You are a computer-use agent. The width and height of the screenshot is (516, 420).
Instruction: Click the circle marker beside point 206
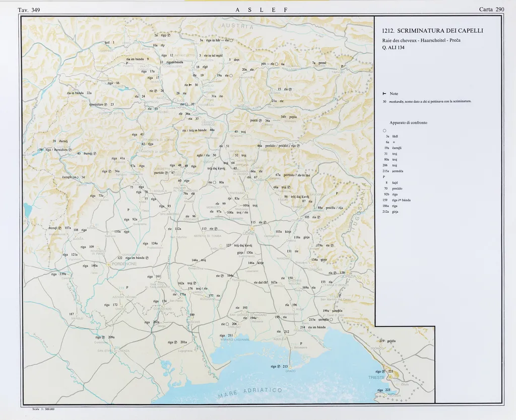(x=227, y=324)
